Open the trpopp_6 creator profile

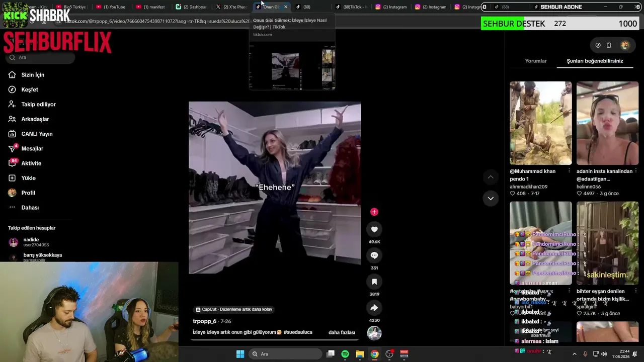tap(204, 321)
